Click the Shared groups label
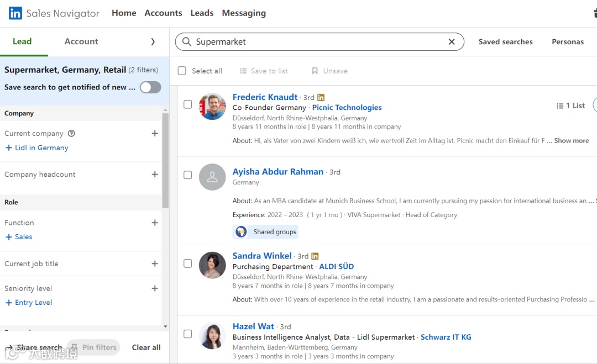The image size is (597, 364). [x=275, y=231]
